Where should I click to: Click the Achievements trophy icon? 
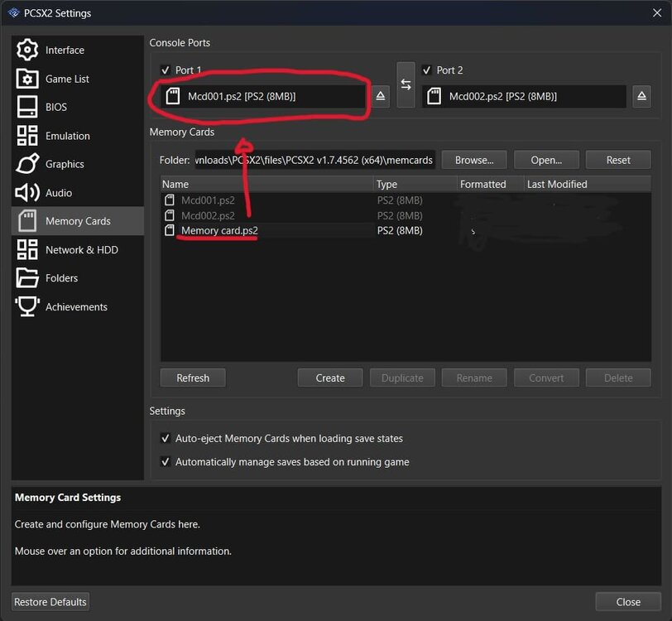tap(27, 306)
